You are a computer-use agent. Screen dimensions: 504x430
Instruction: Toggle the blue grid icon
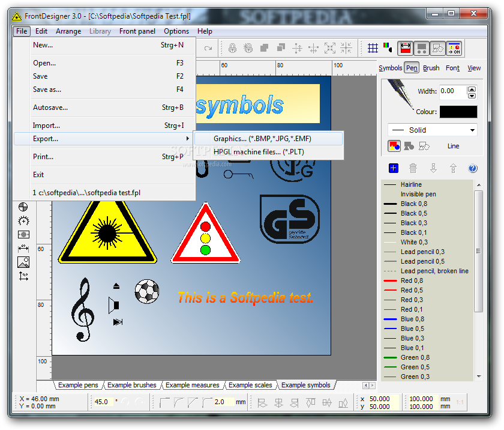tap(373, 48)
